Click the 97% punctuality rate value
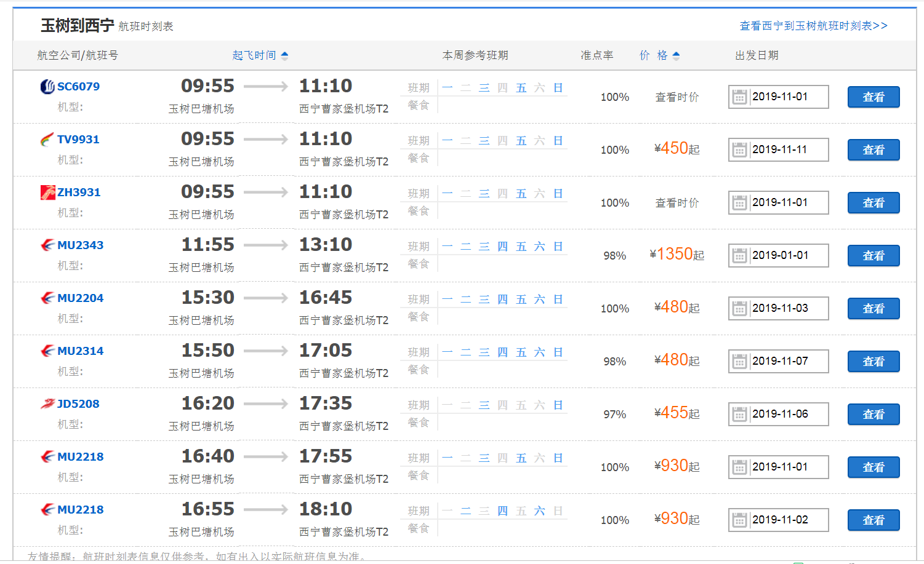 point(615,415)
